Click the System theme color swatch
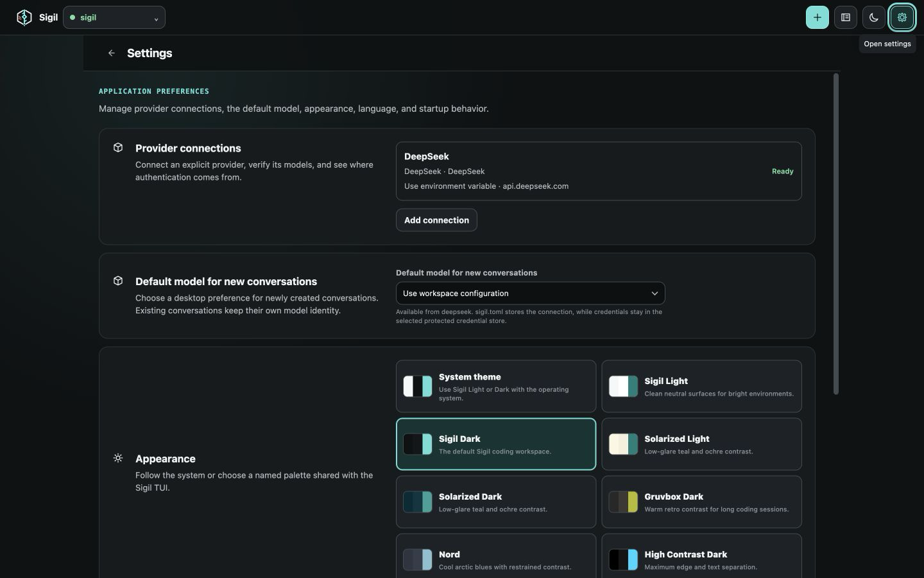The width and height of the screenshot is (924, 578). click(418, 386)
